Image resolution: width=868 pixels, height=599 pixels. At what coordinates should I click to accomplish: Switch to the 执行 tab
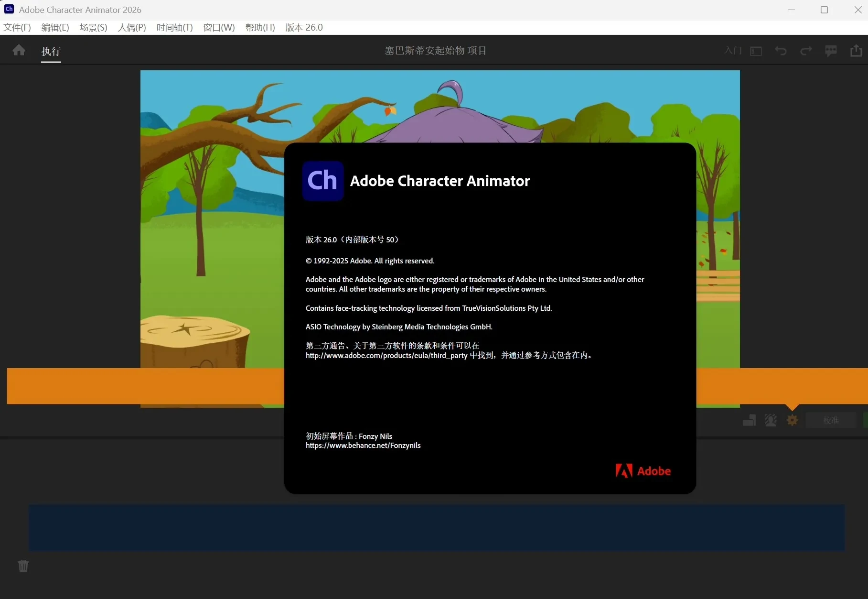(x=51, y=51)
